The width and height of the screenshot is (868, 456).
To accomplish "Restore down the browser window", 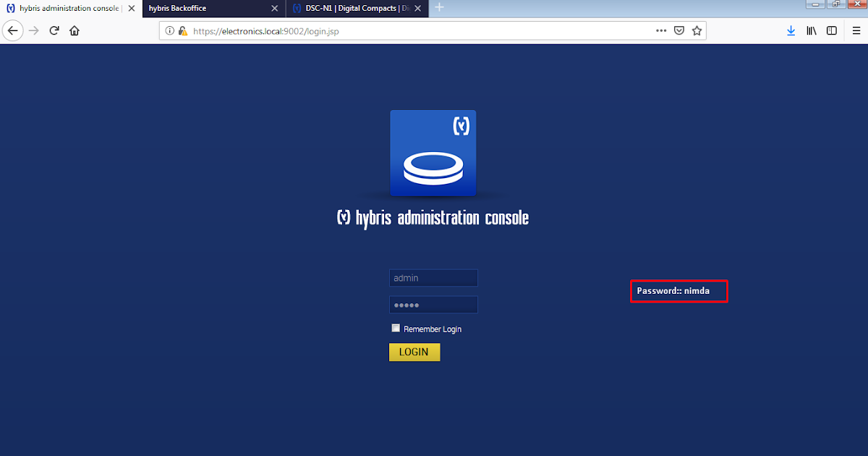I will click(836, 4).
